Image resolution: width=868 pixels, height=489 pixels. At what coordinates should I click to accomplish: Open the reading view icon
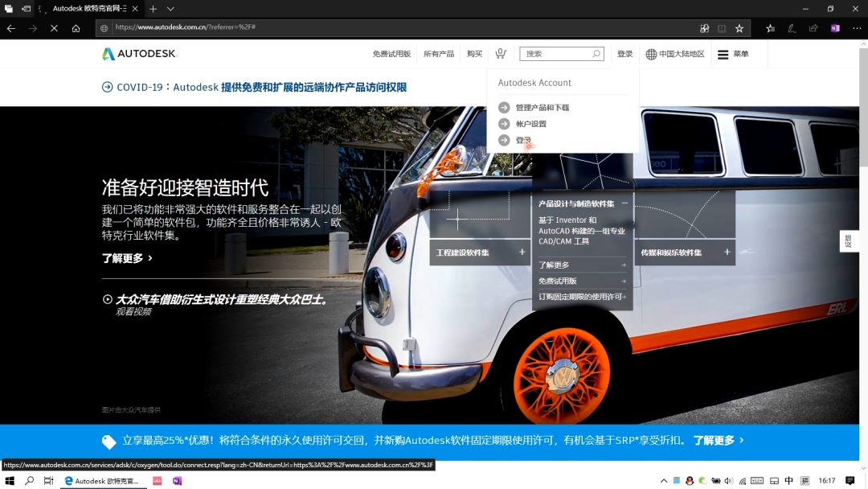tap(721, 28)
